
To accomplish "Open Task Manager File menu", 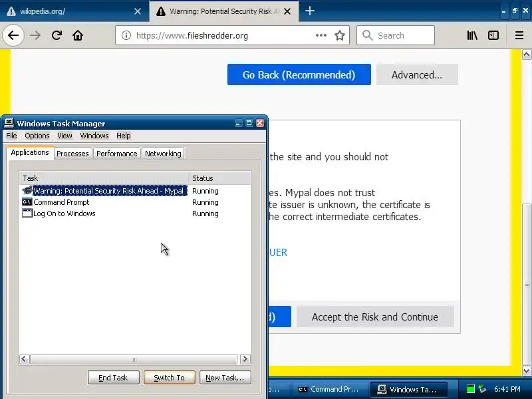I will pyautogui.click(x=11, y=136).
